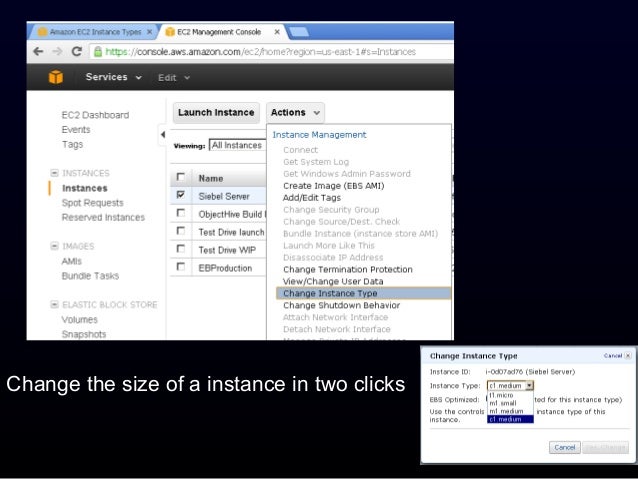
Task: Click the browser back arrow
Action: (x=38, y=52)
